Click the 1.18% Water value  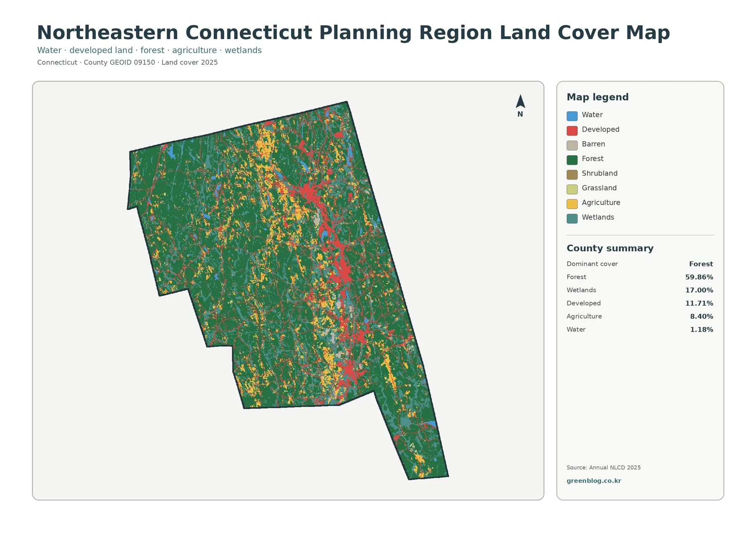pyautogui.click(x=702, y=329)
